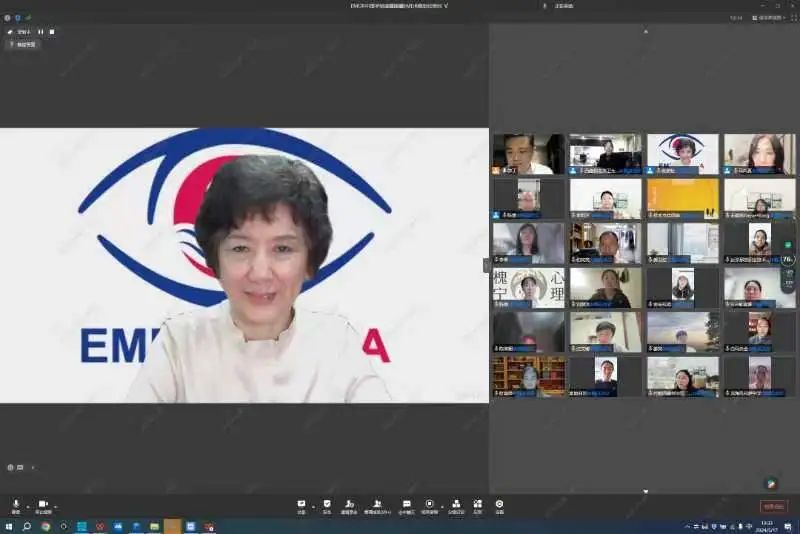Expand audio options arrow beside microphone
800x534 pixels.
pyautogui.click(x=28, y=506)
